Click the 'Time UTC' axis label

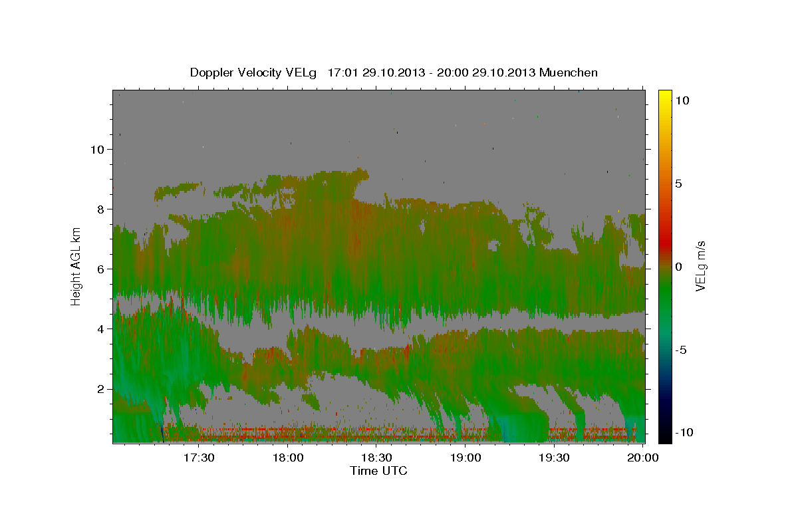tap(378, 471)
